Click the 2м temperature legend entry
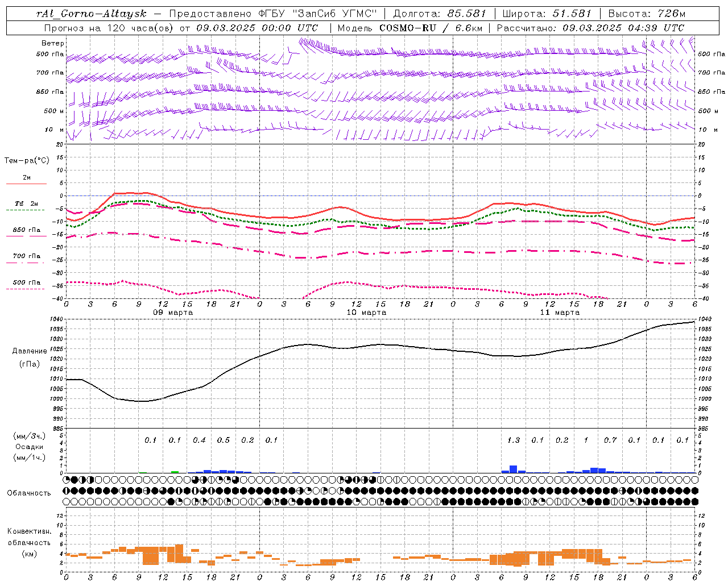This screenshot has height=582, width=728. [27, 178]
